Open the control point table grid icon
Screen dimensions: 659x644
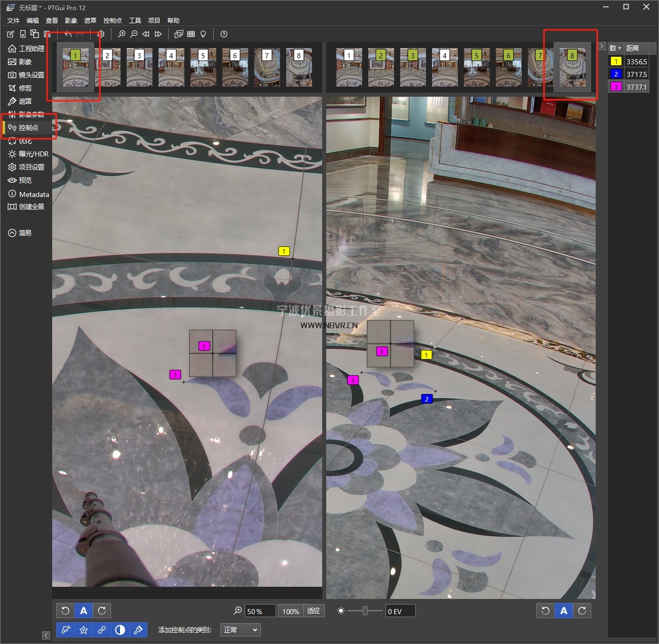pyautogui.click(x=191, y=34)
